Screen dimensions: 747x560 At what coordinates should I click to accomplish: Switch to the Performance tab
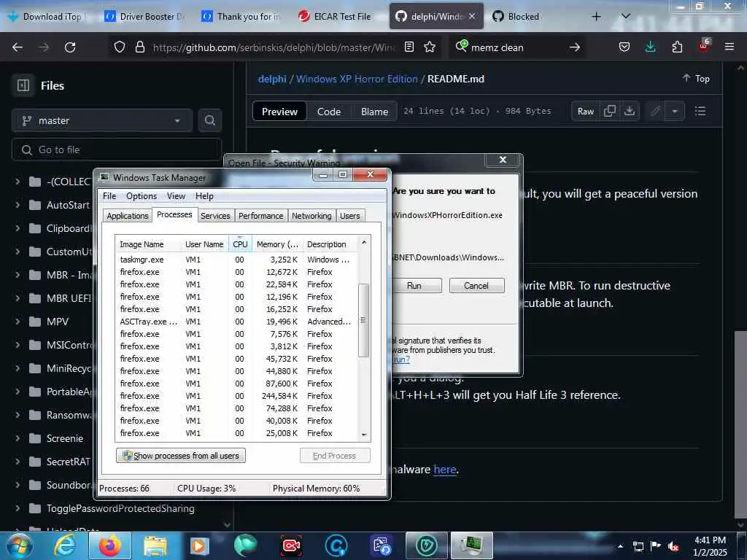tap(260, 216)
